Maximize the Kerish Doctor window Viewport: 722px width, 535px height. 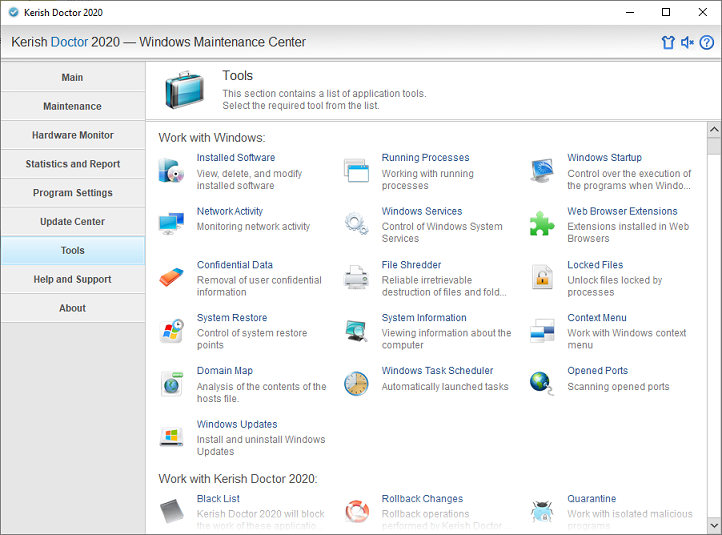666,12
